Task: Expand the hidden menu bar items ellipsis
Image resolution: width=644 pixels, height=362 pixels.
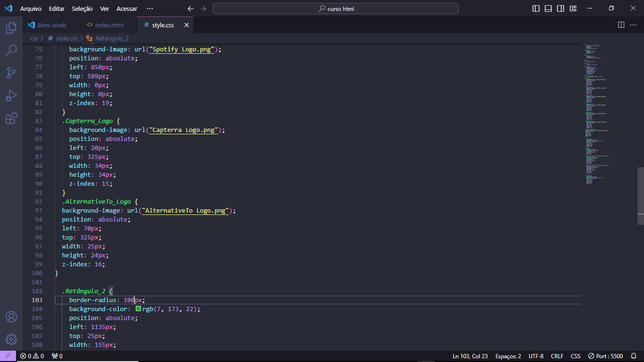Action: (x=150, y=8)
